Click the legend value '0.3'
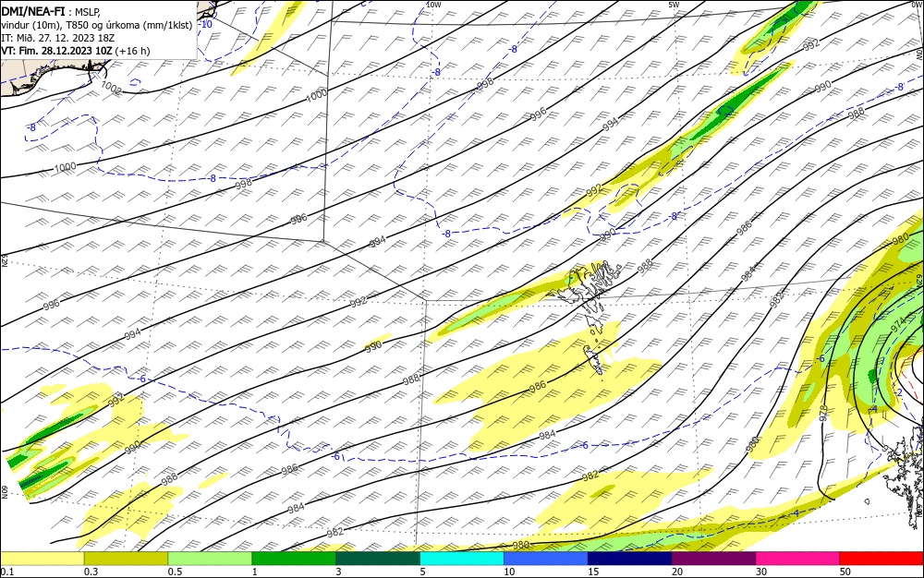Viewport: 924px width, 578px height. 91,572
